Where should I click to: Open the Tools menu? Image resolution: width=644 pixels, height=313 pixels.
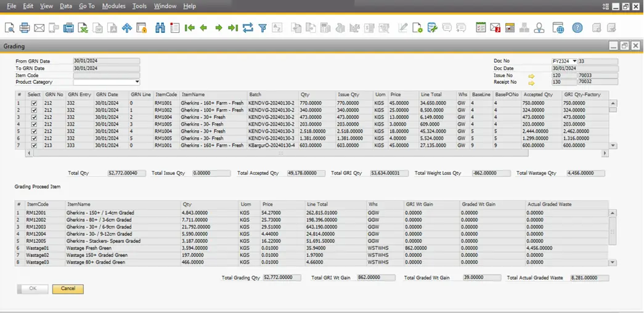[139, 6]
